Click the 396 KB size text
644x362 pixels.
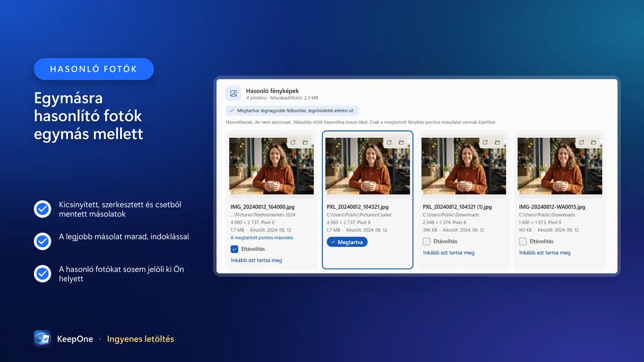click(430, 230)
